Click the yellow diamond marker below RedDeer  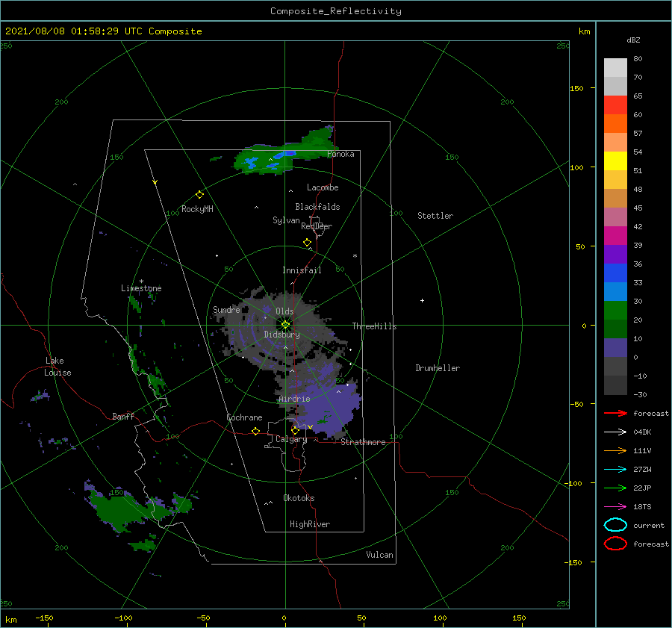(x=308, y=243)
